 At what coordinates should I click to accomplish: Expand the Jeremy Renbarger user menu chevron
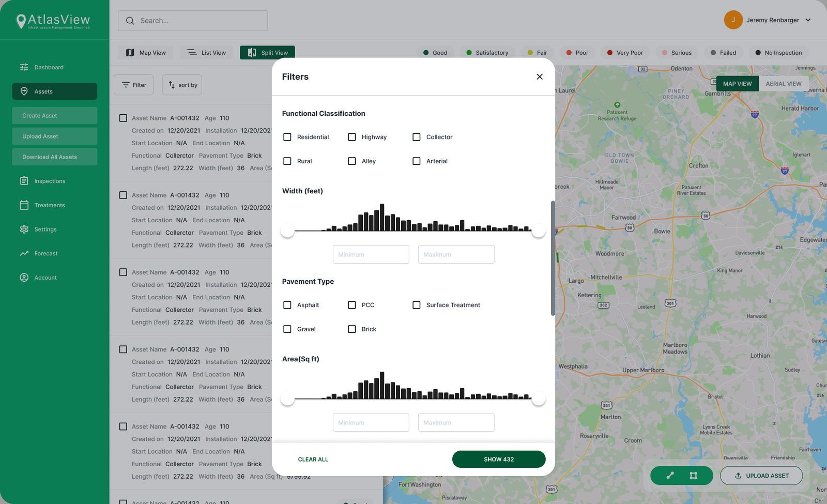coord(808,20)
